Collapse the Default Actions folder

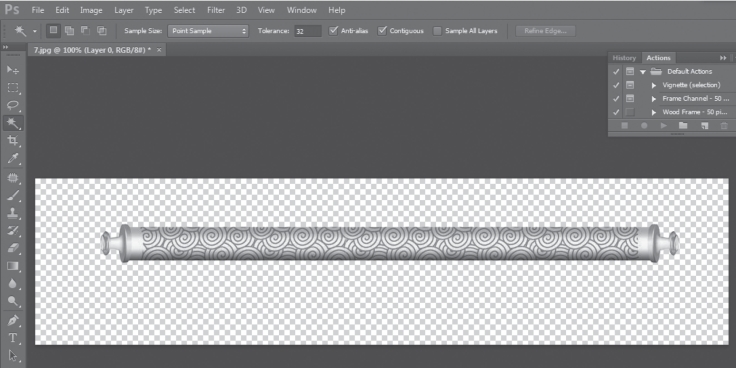(643, 72)
